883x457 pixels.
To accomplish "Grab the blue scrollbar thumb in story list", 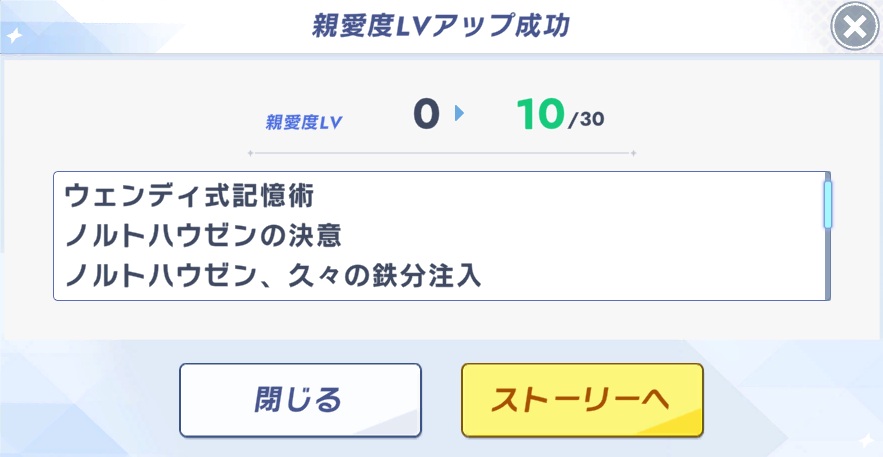I will (x=827, y=205).
